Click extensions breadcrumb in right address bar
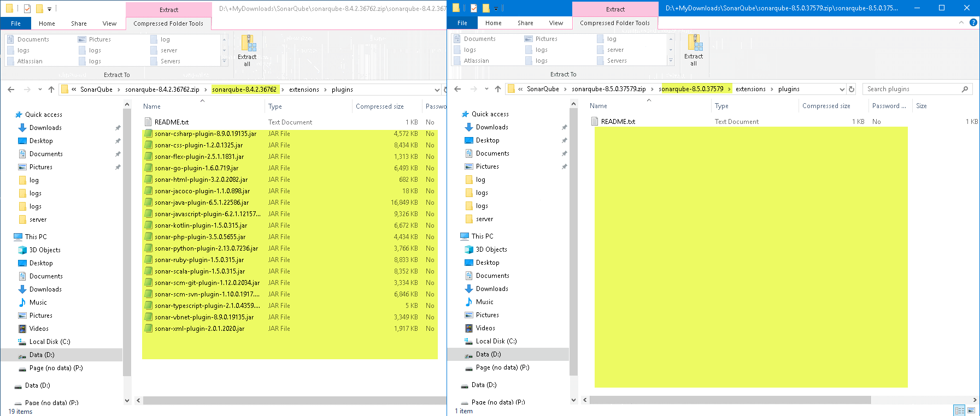Image resolution: width=980 pixels, height=416 pixels. click(x=750, y=89)
